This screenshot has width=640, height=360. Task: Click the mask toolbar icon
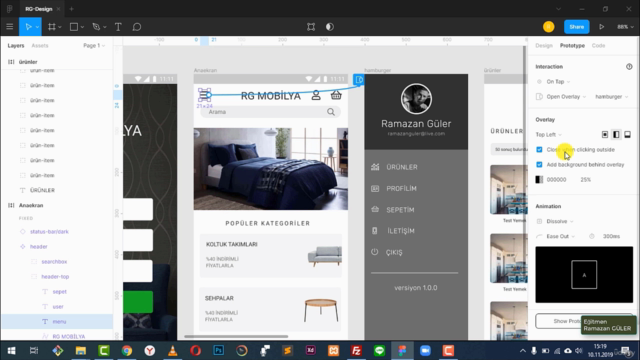330,27
